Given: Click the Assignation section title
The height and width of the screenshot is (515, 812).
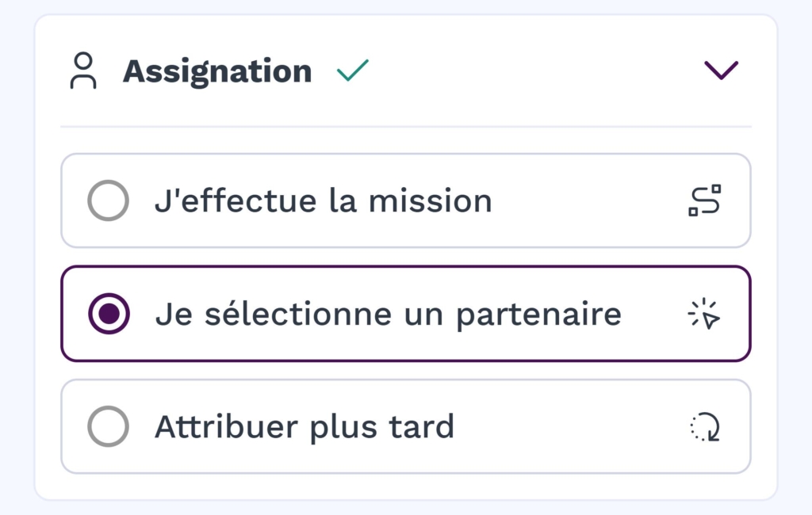Looking at the screenshot, I should (216, 71).
